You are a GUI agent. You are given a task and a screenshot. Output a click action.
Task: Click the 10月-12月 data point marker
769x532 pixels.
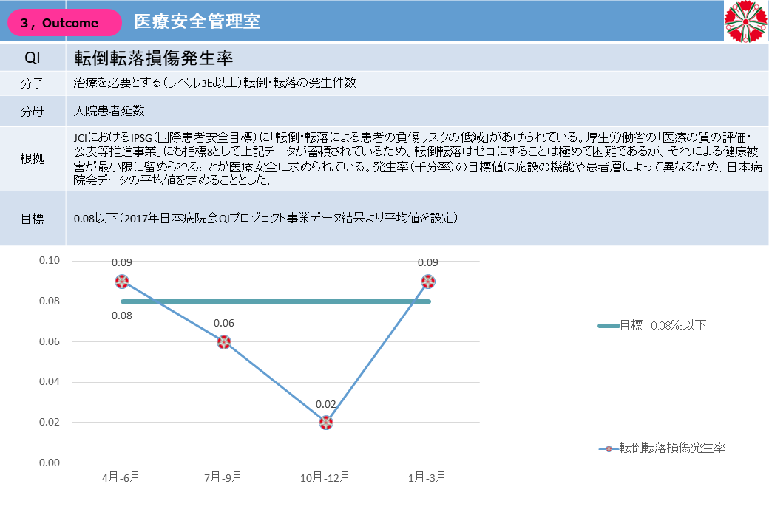pos(326,423)
